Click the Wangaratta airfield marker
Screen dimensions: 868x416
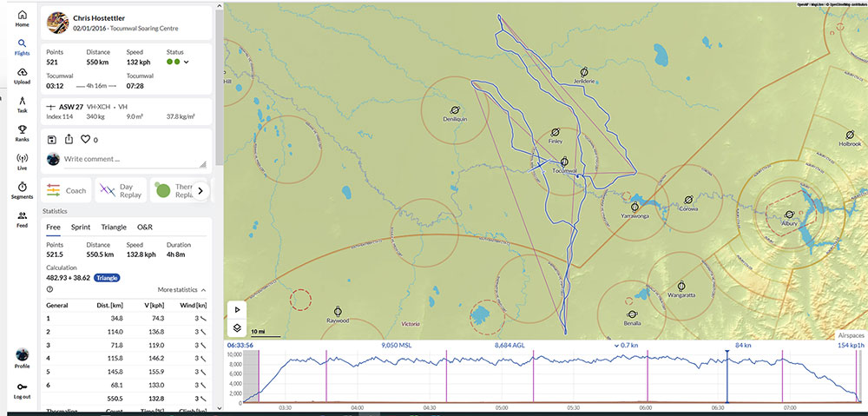click(681, 286)
